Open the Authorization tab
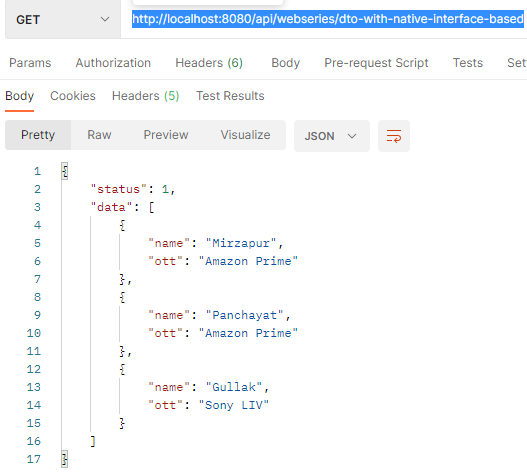Image resolution: width=527 pixels, height=473 pixels. pyautogui.click(x=113, y=63)
